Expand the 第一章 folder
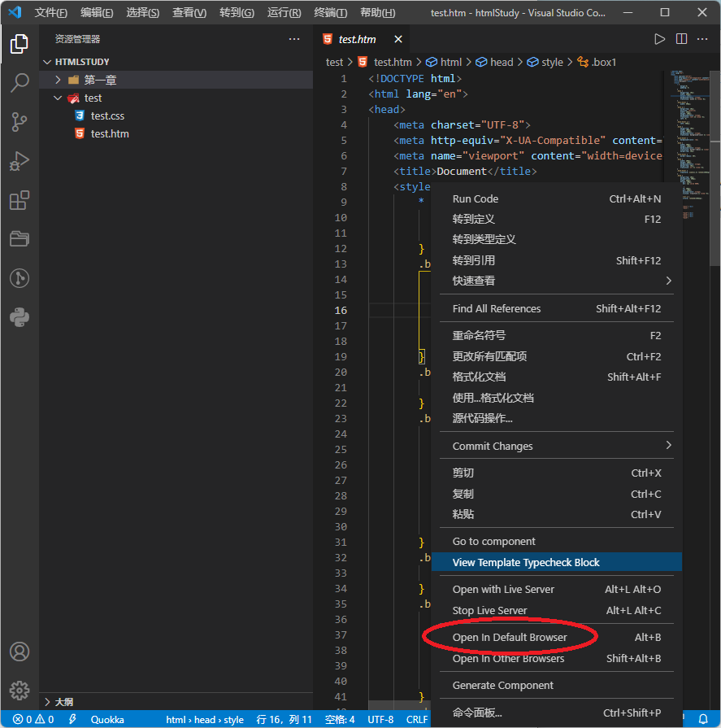This screenshot has height=728, width=721. (x=57, y=79)
